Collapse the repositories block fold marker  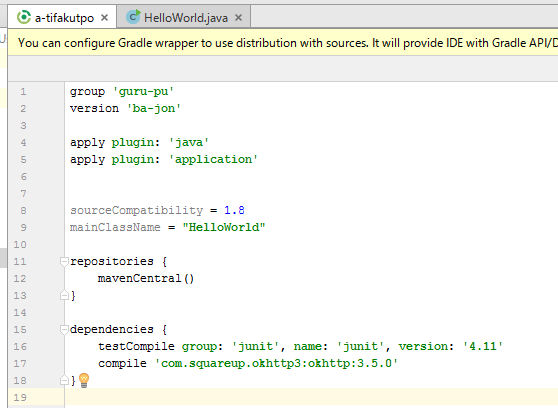(x=64, y=262)
